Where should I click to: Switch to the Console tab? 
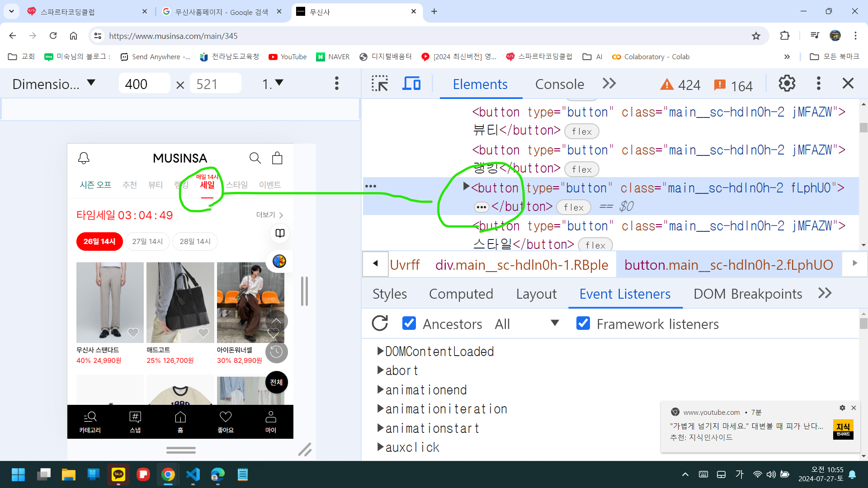coord(559,84)
